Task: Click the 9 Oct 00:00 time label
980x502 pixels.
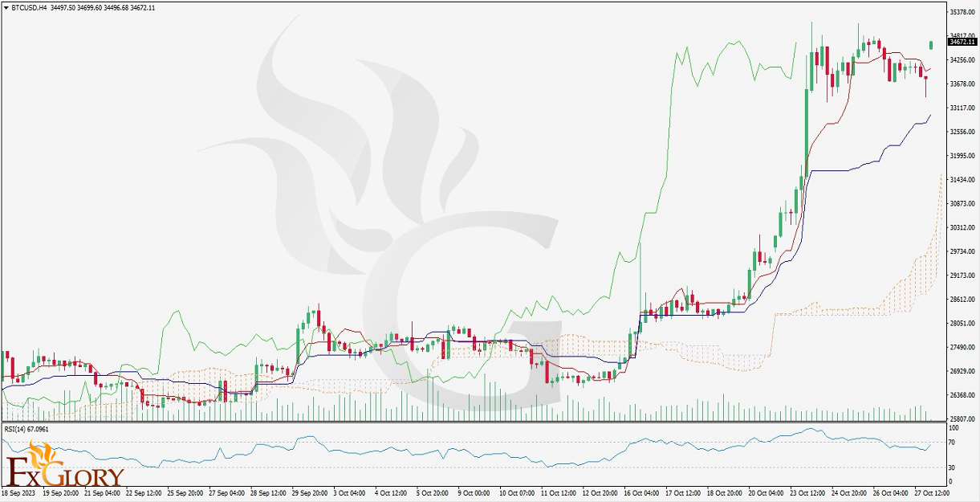Action: [475, 493]
